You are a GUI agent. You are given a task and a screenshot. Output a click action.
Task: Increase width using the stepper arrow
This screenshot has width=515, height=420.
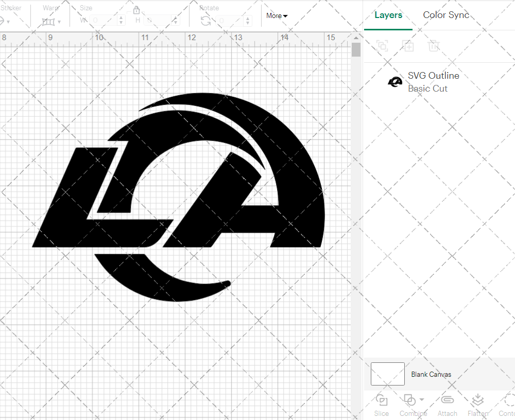122,17
